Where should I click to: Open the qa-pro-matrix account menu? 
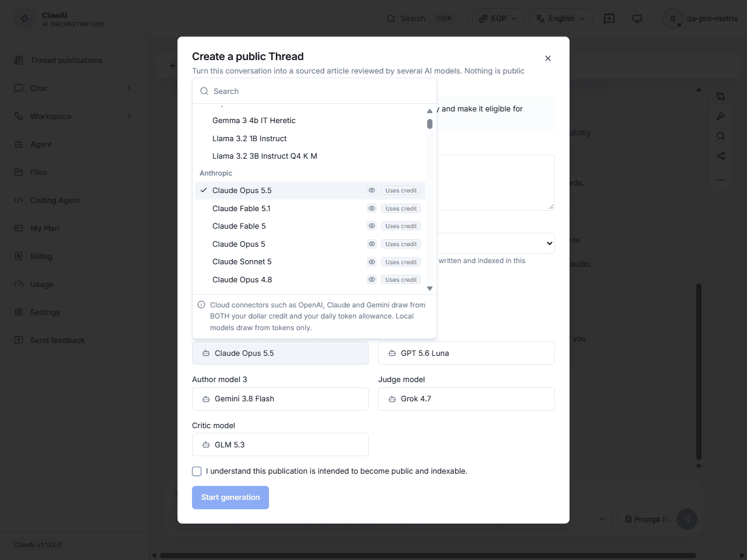pyautogui.click(x=701, y=19)
